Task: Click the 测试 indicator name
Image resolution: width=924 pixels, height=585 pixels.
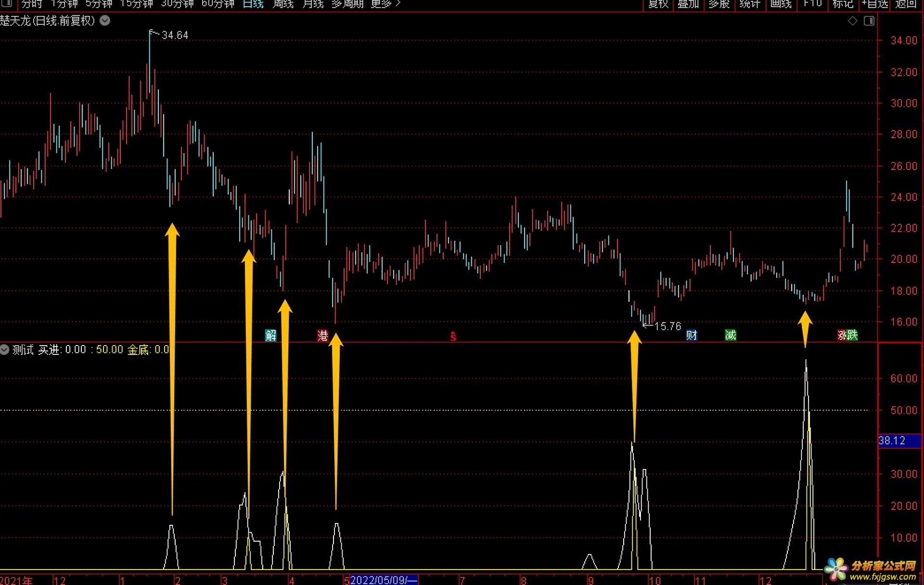Action: click(x=23, y=350)
